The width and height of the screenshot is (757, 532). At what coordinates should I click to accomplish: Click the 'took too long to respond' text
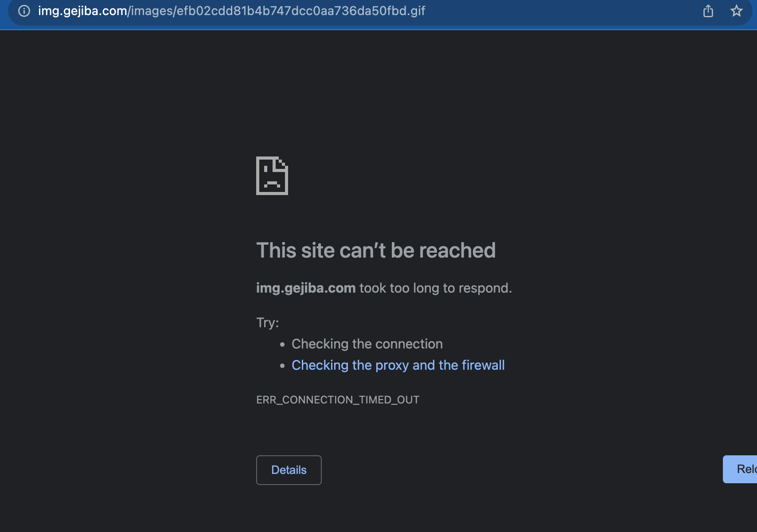435,288
